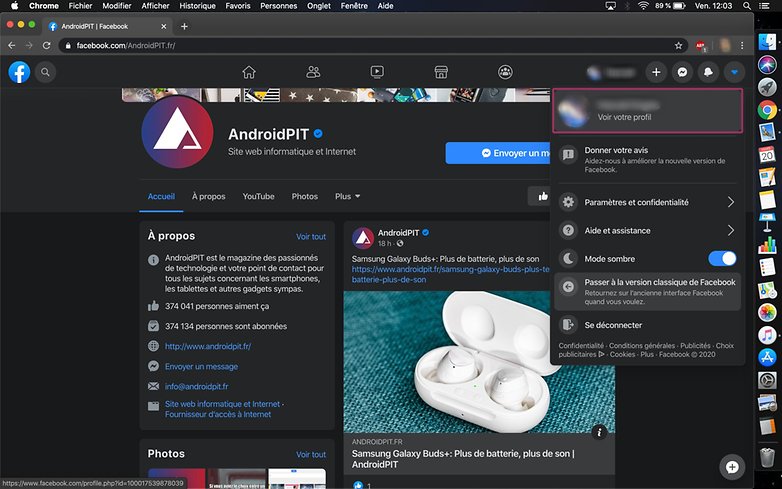Viewport: 782px width, 489px height.
Task: Select Voir votre profil
Action: click(647, 111)
